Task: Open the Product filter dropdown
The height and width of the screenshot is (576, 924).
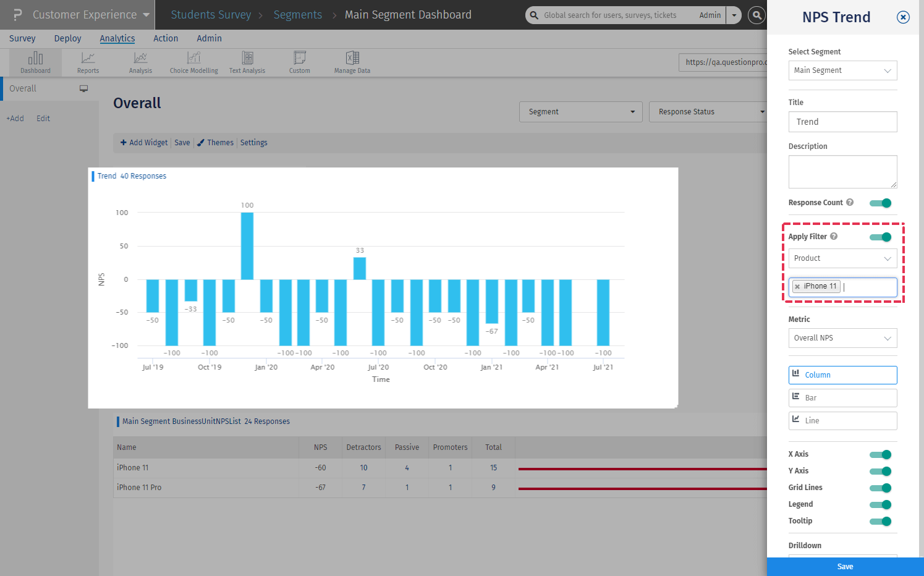Action: (x=842, y=258)
